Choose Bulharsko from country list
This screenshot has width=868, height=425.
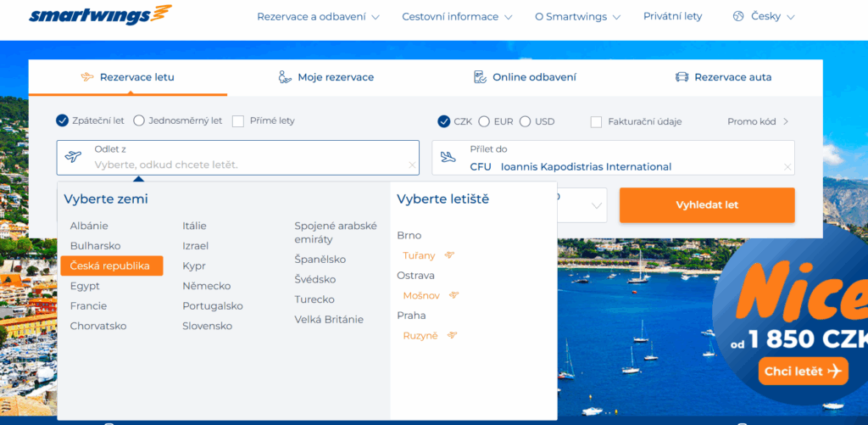[95, 245]
